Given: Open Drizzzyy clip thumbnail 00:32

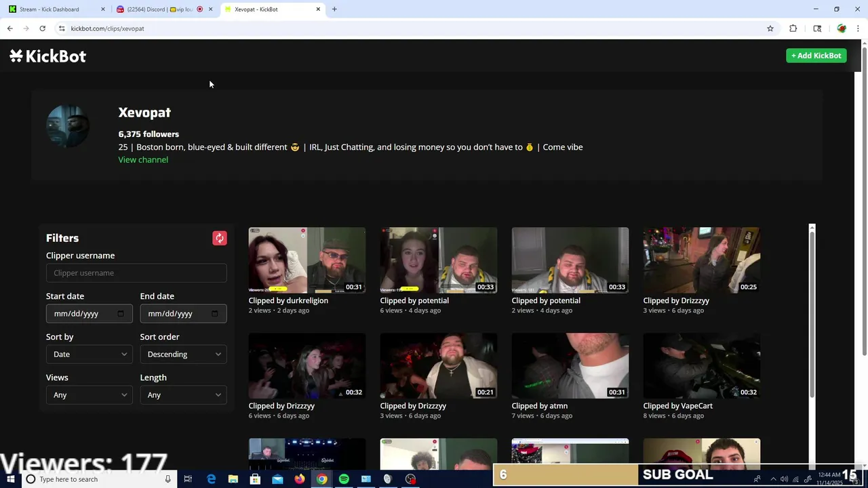Looking at the screenshot, I should pos(307,365).
